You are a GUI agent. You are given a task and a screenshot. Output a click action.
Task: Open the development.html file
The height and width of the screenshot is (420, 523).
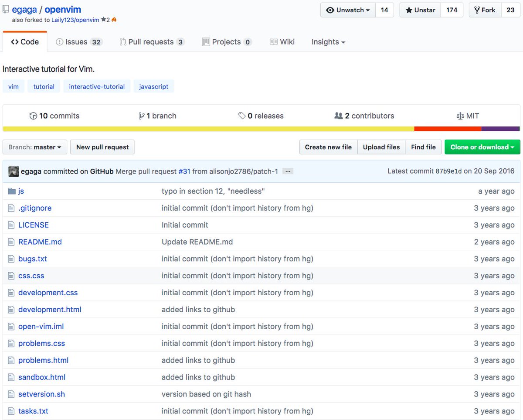tap(50, 310)
